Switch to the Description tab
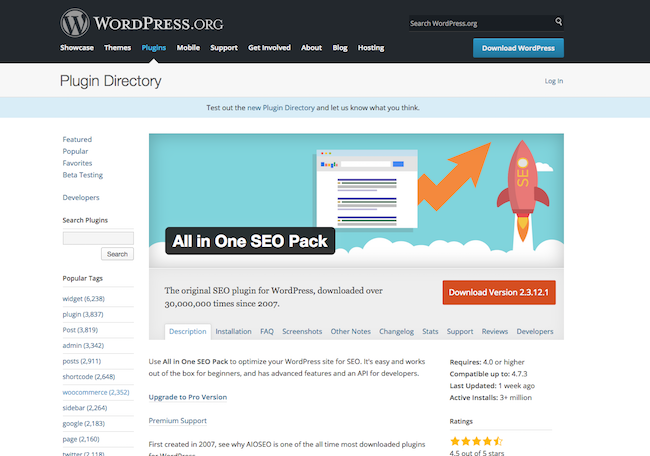The height and width of the screenshot is (456, 650). (x=188, y=332)
